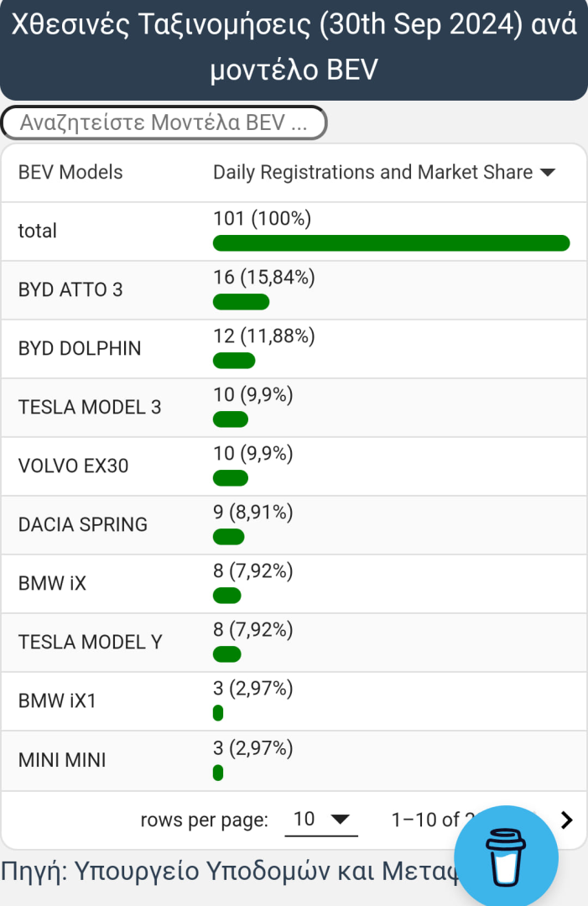588x906 pixels.
Task: Go to next table page arrow
Action: 567,820
